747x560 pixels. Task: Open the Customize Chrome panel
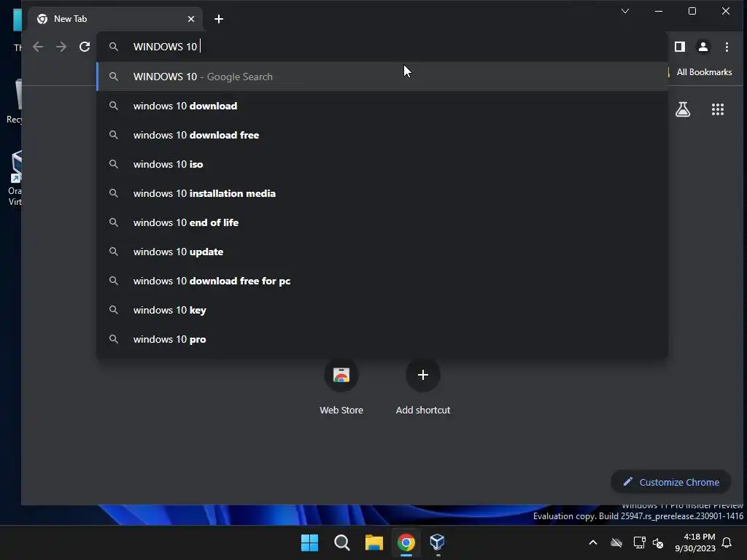click(x=671, y=482)
